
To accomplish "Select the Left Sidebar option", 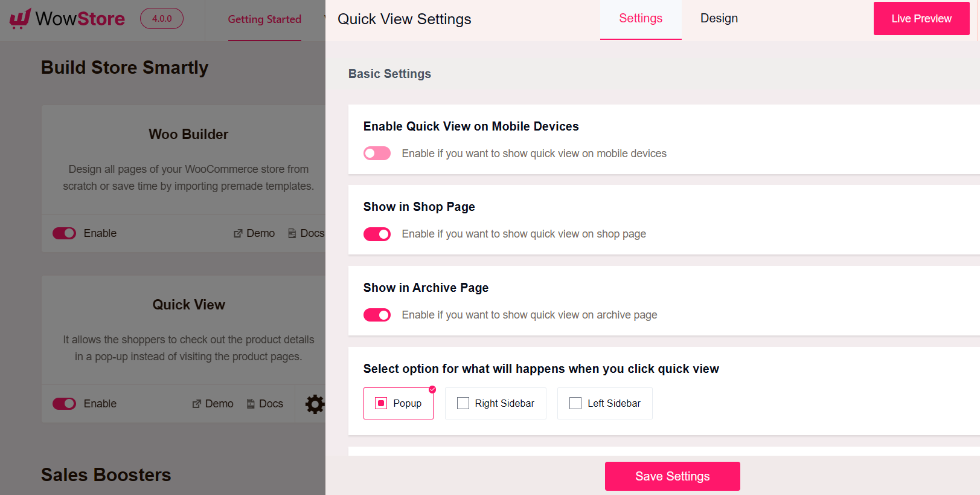I will 604,403.
